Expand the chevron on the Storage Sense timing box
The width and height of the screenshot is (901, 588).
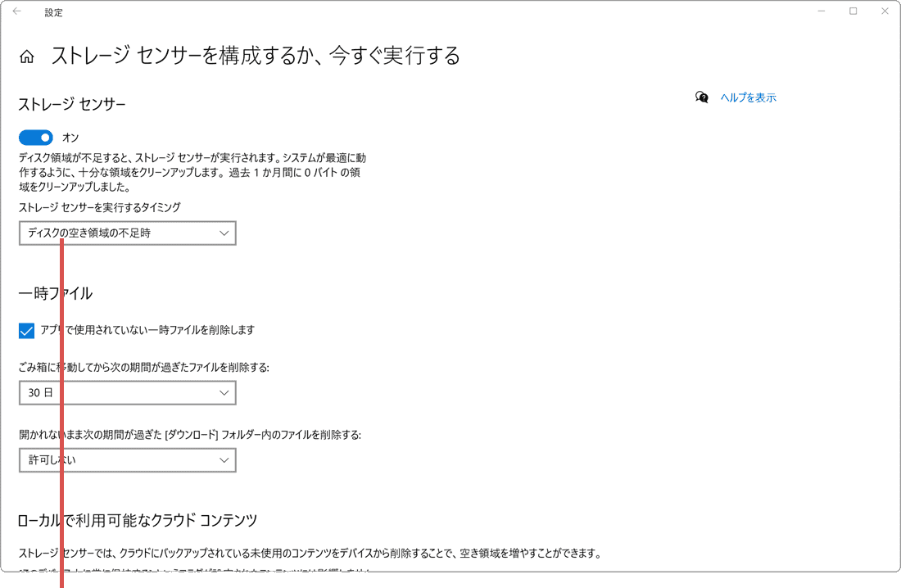[222, 233]
